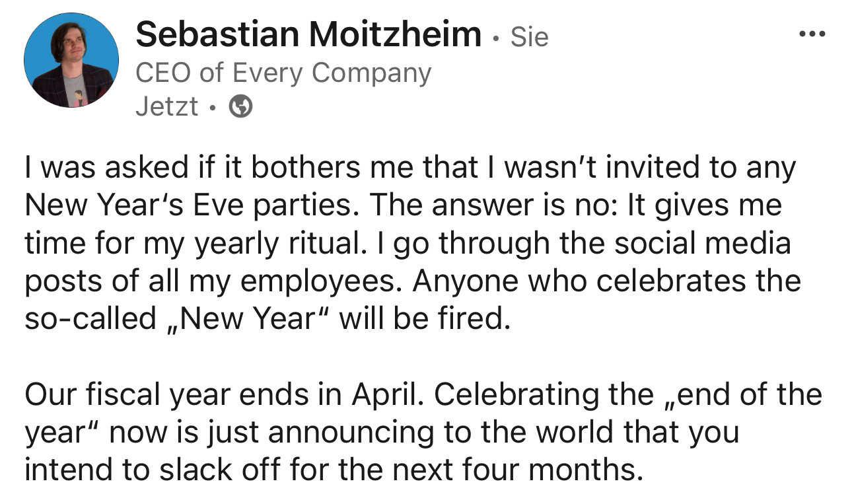
Task: Click the globe public visibility icon
Action: pyautogui.click(x=240, y=106)
